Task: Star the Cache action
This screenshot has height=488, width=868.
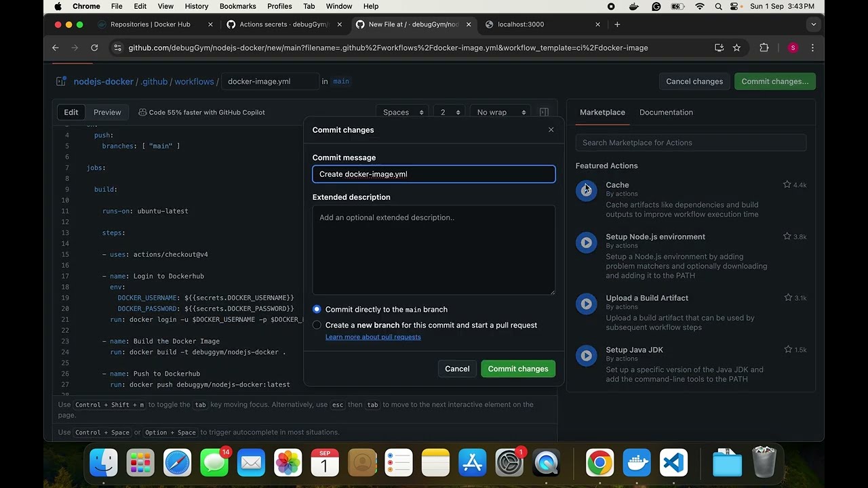Action: click(787, 184)
